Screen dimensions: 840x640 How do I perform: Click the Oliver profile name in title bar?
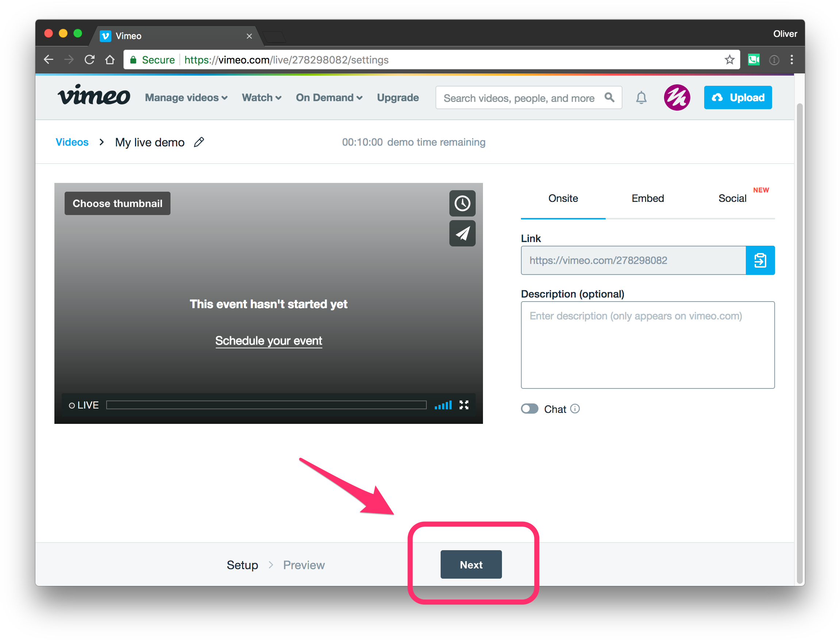(785, 34)
